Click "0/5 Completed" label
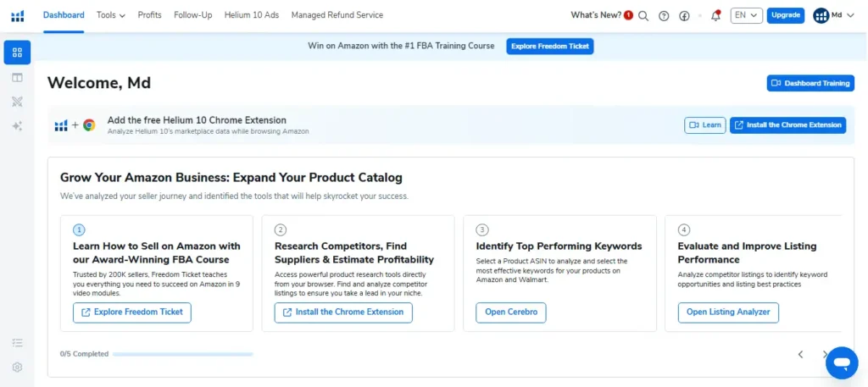868x387 pixels. (84, 354)
